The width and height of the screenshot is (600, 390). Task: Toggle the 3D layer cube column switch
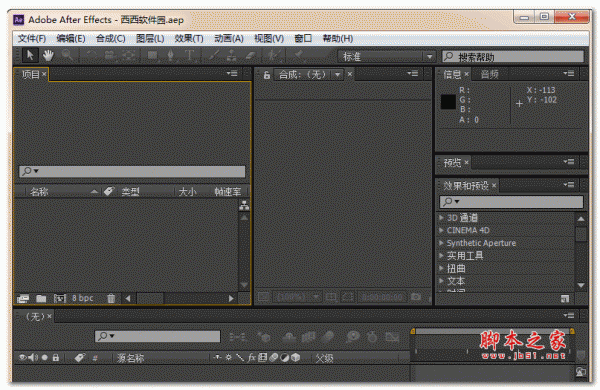click(295, 357)
